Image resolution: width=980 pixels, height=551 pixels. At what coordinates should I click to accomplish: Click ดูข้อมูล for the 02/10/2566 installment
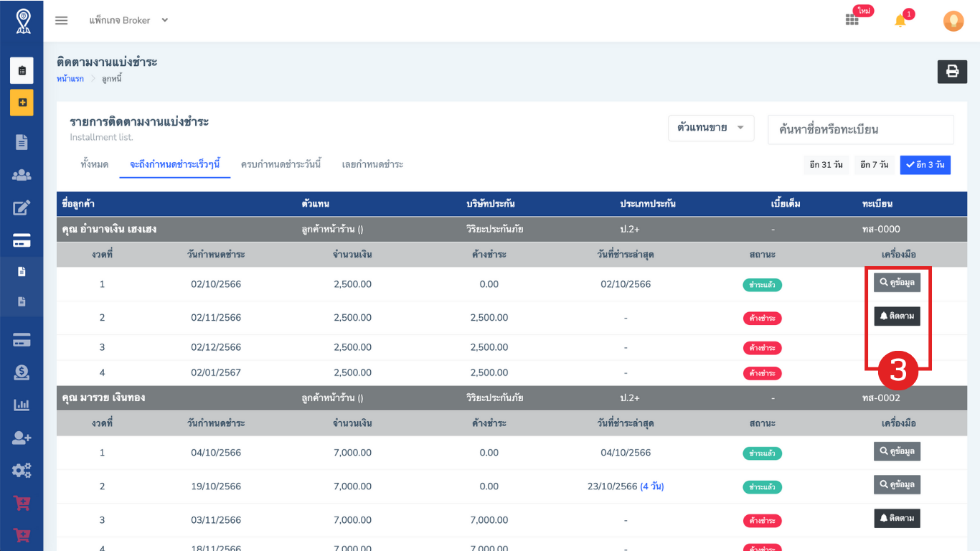[897, 282]
